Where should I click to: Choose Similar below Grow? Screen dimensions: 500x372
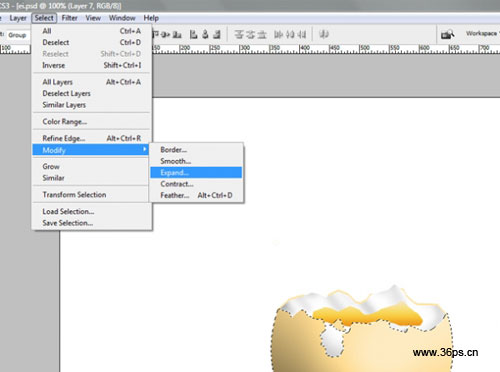click(x=91, y=178)
